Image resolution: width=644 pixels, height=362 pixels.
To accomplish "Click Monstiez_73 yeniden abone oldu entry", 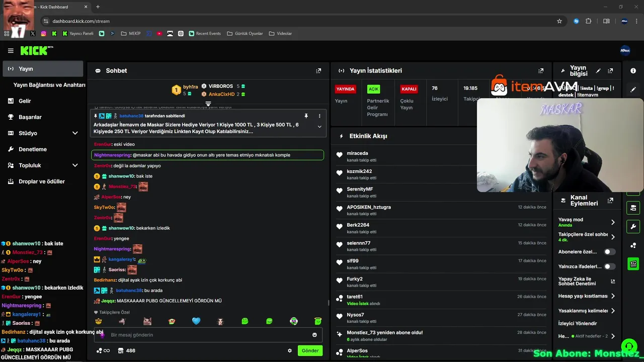I will [384, 333].
